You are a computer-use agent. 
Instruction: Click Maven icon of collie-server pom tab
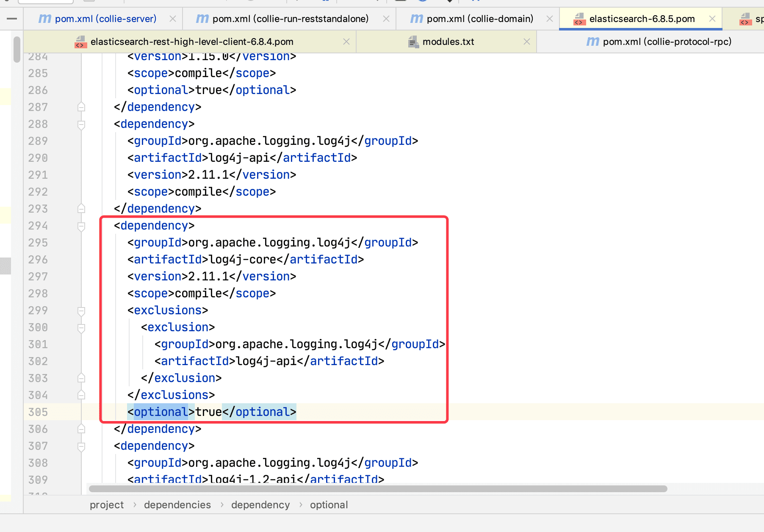[45, 19]
